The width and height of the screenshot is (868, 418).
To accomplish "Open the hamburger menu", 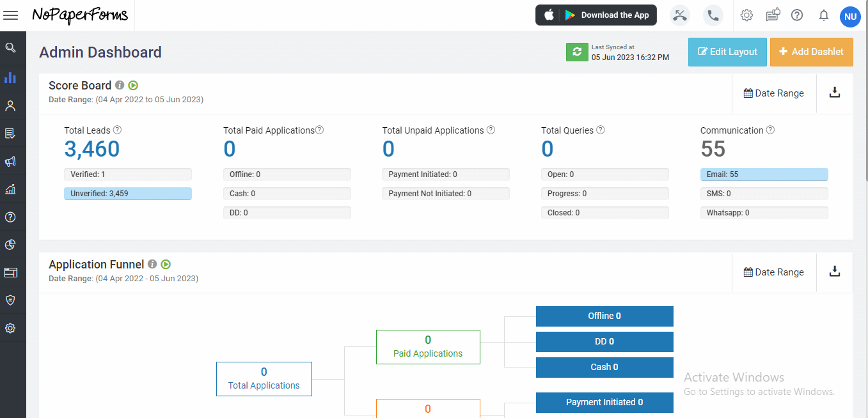I will click(x=11, y=15).
